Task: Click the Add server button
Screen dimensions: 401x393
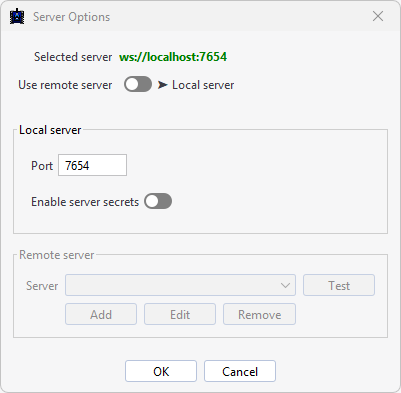Action: pos(101,314)
